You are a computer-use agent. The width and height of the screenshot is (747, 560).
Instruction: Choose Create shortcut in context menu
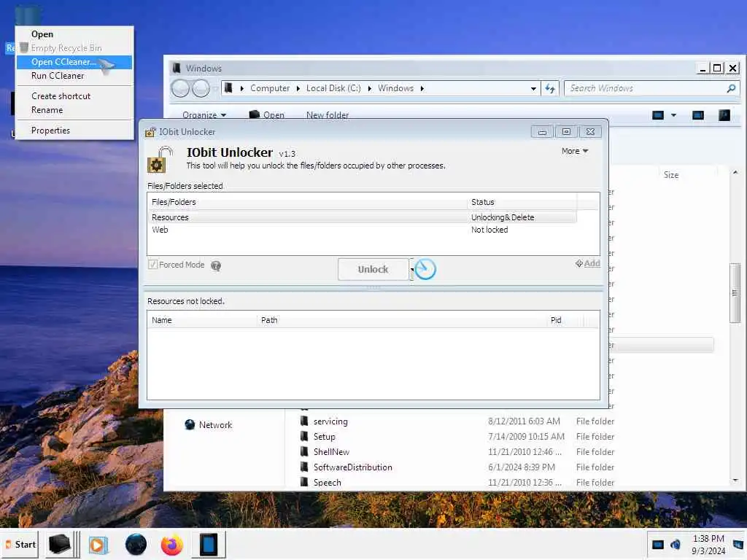coord(75,96)
